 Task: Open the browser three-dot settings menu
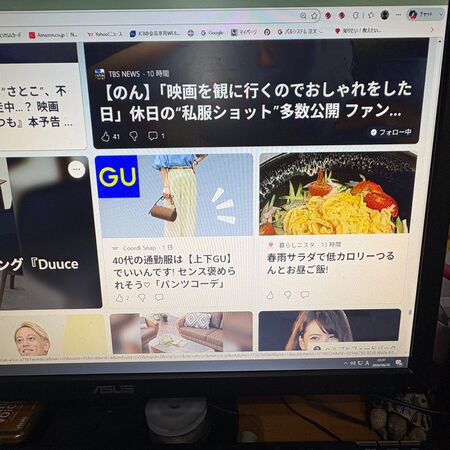tap(399, 15)
